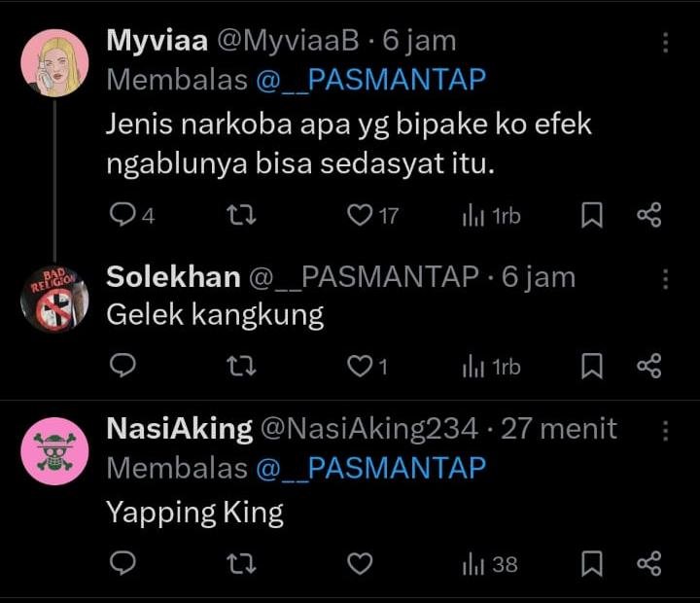Open more options on NasiAking's tweet
Screen dimensions: 700x603
click(665, 431)
